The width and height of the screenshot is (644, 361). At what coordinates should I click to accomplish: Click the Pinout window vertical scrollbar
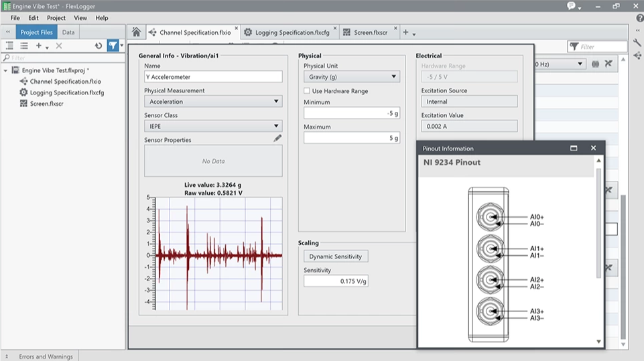(598, 223)
